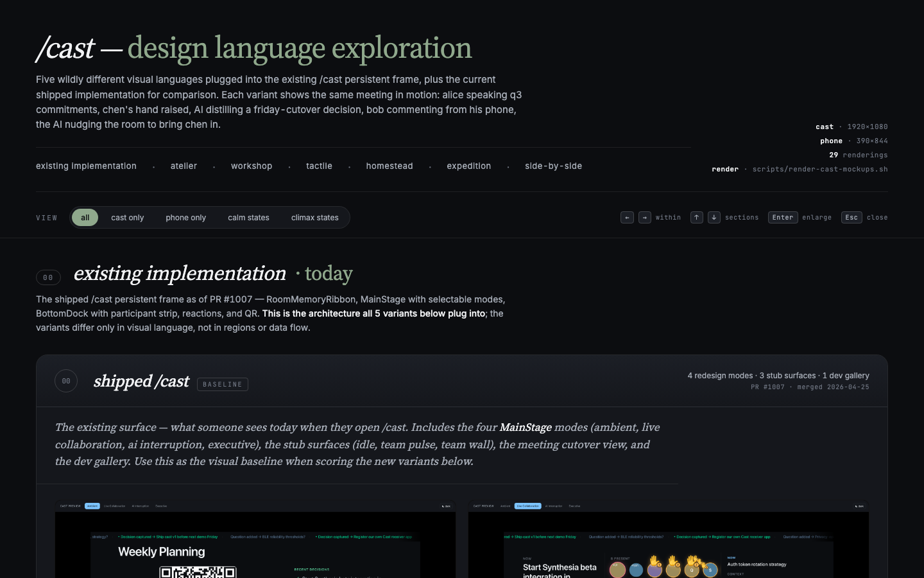Screen dimensions: 924x578
Task: Jump to 'existing implementation' section link
Action: coord(86,166)
